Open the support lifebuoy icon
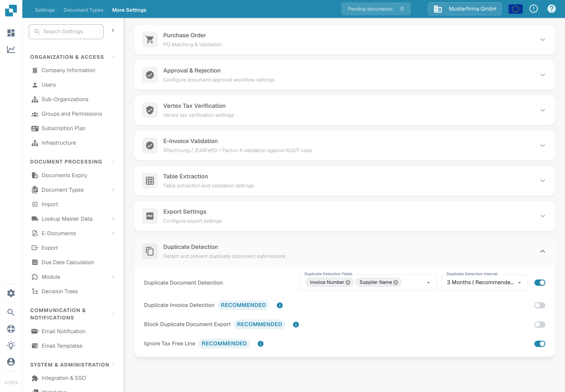The height and width of the screenshot is (392, 565). point(11,329)
